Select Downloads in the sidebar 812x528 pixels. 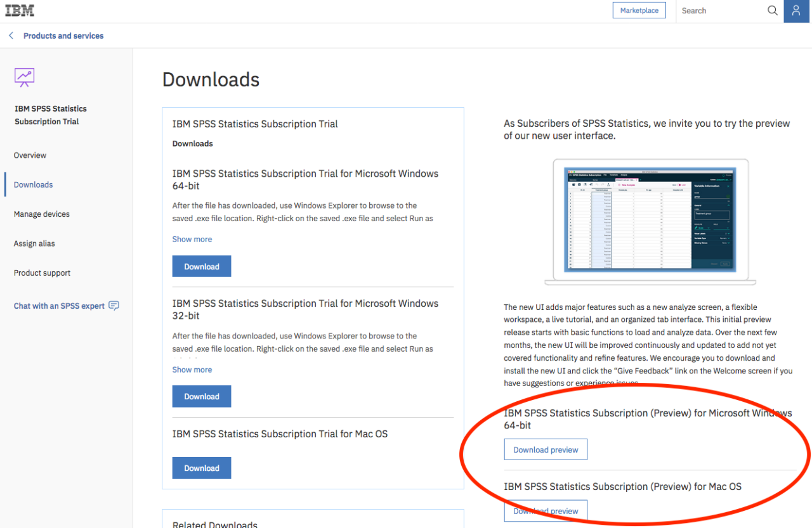[33, 184]
